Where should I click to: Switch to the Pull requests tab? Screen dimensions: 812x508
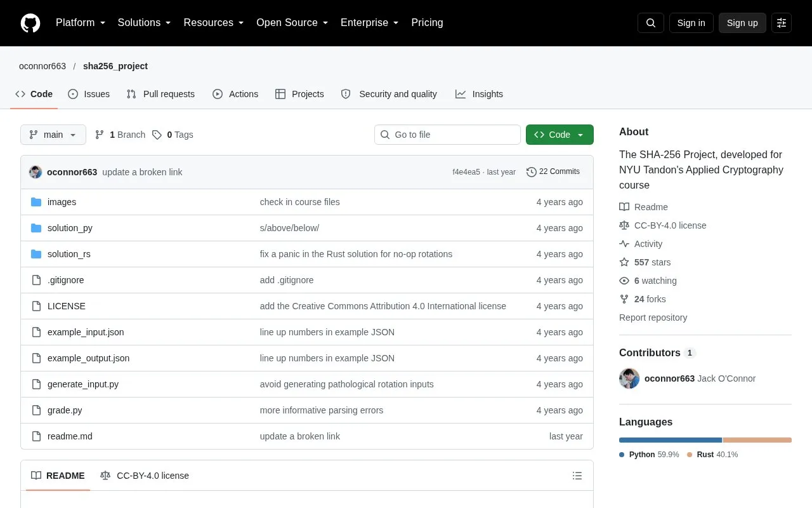[160, 94]
